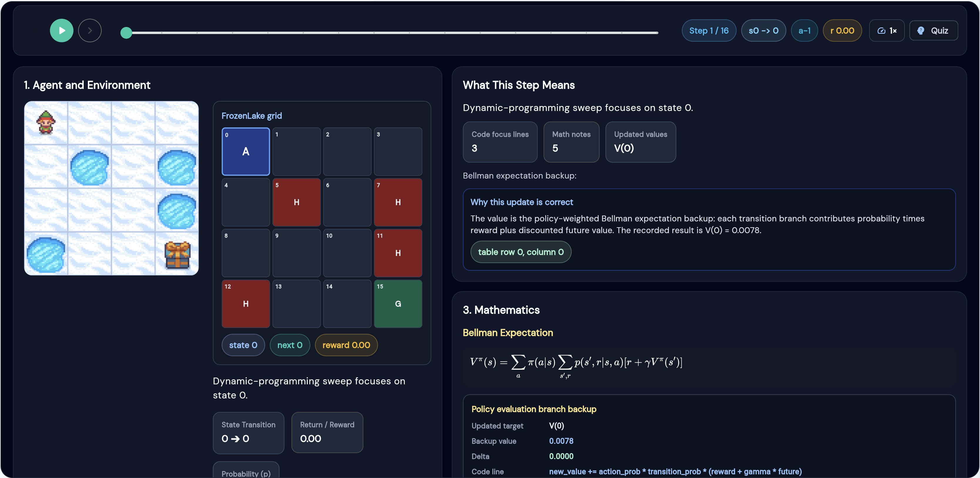Click the reward 0.00 chip
Viewport: 980px width, 478px height.
[346, 345]
